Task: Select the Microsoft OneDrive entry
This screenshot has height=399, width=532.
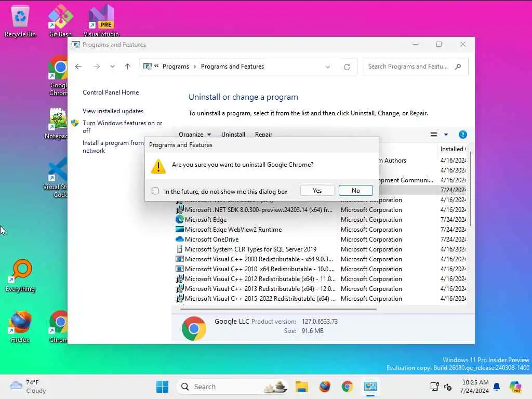Action: [x=321, y=239]
